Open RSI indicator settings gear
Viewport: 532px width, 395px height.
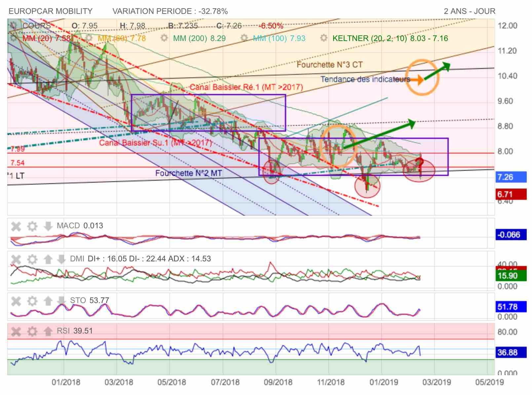click(32, 331)
